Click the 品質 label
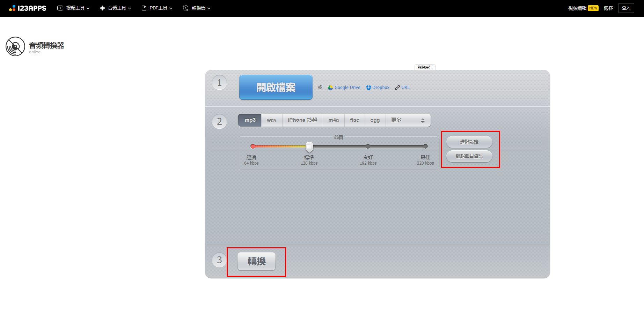This screenshot has height=315, width=644. pos(339,137)
